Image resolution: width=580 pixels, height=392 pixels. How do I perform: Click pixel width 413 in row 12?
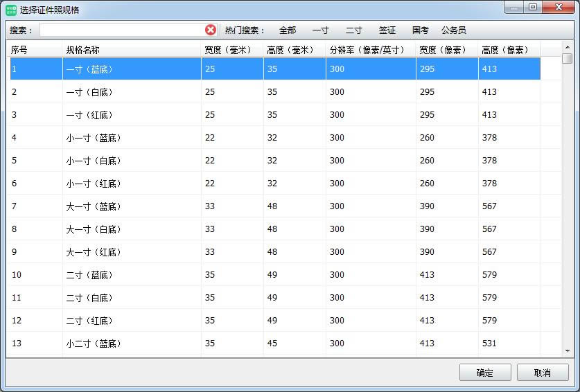pos(447,321)
